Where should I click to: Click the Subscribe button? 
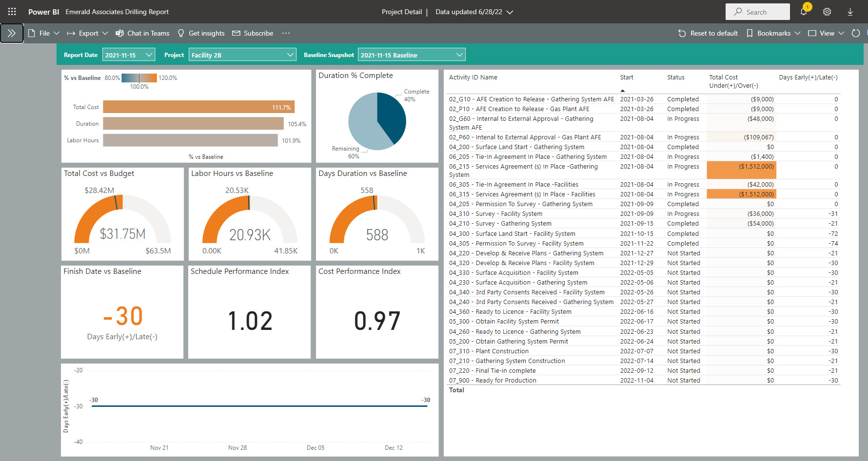coord(253,33)
